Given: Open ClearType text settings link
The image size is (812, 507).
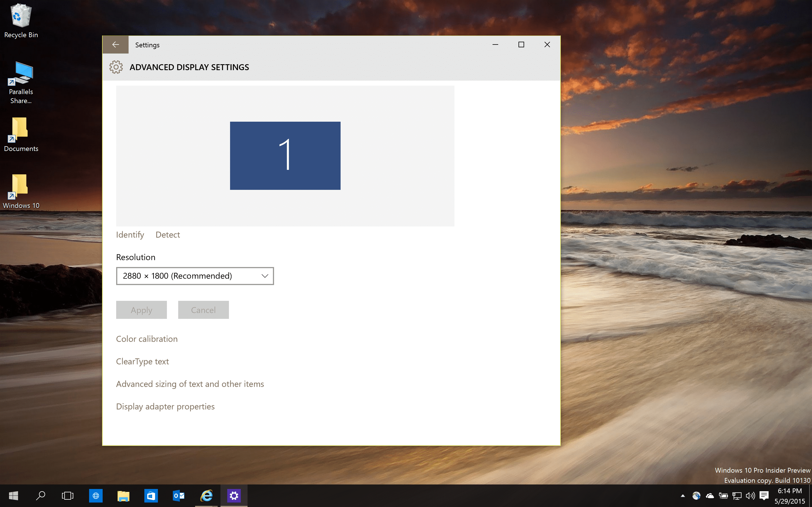Looking at the screenshot, I should tap(142, 361).
